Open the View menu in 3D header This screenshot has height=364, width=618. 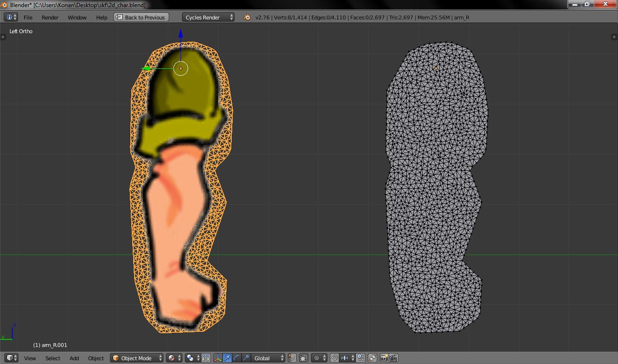(30, 358)
